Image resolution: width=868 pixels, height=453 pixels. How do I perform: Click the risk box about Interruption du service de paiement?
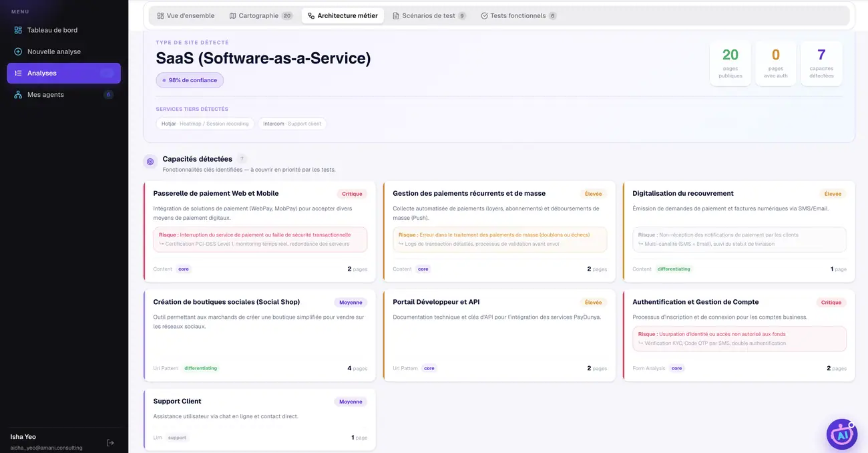[x=260, y=239]
